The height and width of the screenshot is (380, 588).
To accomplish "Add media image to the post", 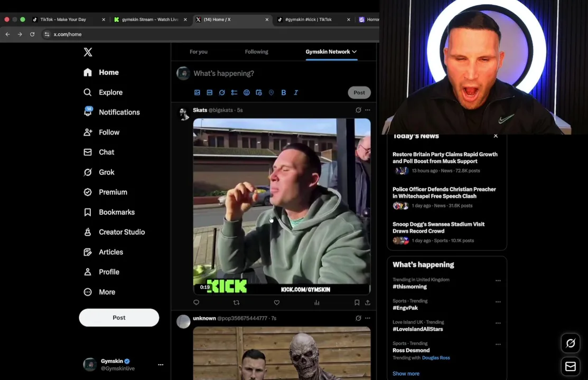I will (x=197, y=92).
